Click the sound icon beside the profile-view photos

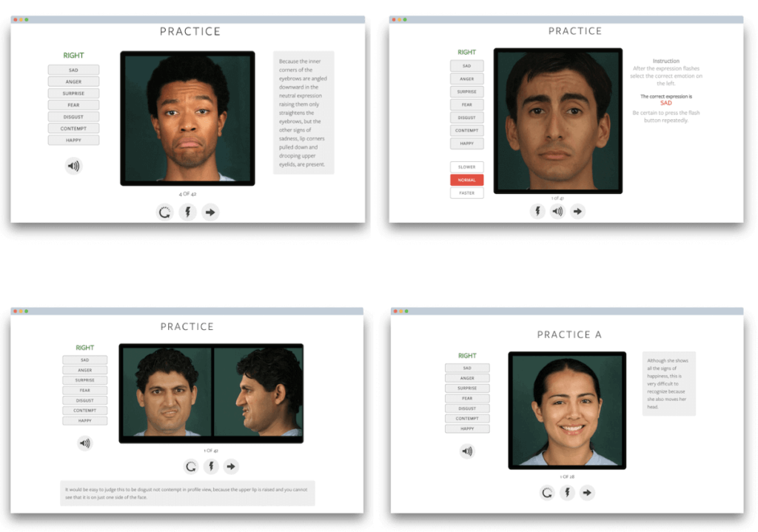point(85,443)
